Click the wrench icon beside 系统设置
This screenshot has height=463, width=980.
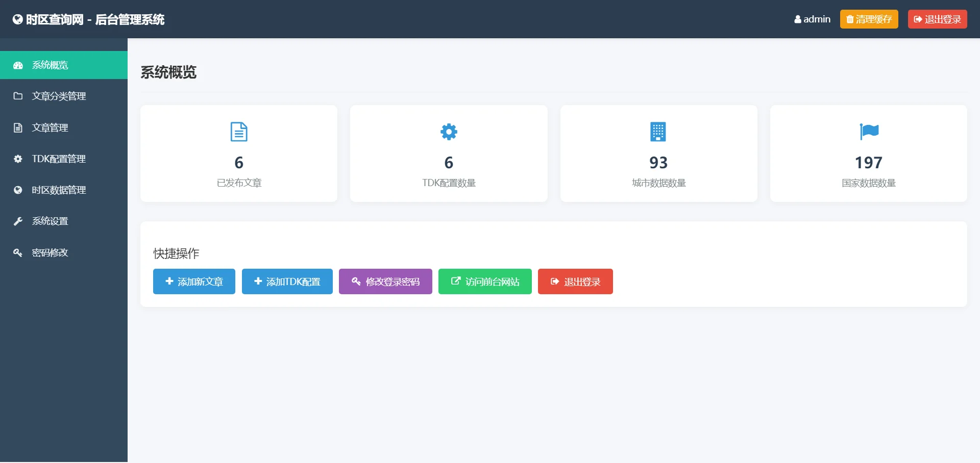(x=18, y=221)
